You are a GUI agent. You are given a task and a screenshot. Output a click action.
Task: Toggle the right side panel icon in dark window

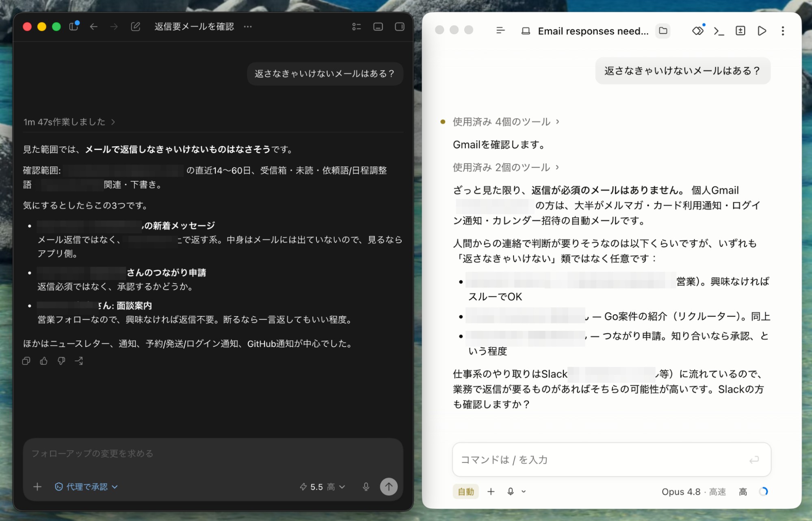[x=400, y=26]
